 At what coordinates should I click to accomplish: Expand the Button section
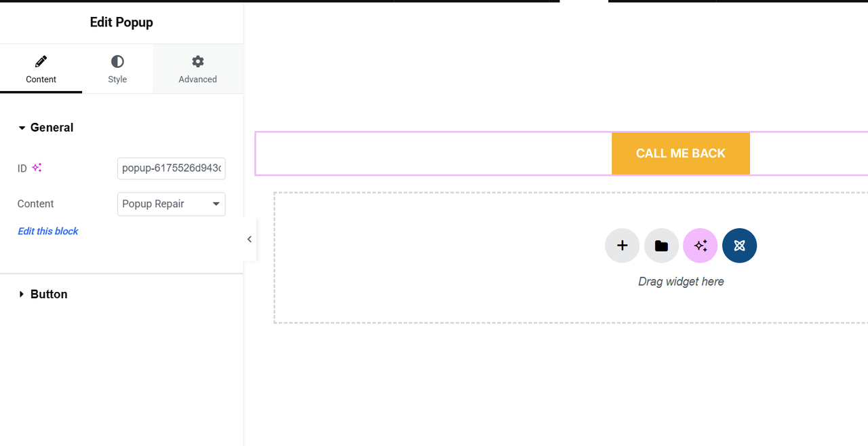(x=43, y=294)
